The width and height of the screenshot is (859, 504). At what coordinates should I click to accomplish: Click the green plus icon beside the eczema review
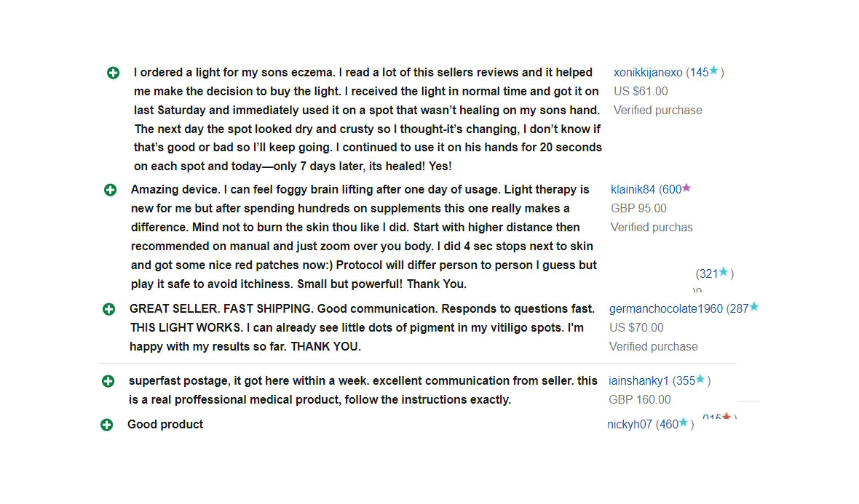113,73
